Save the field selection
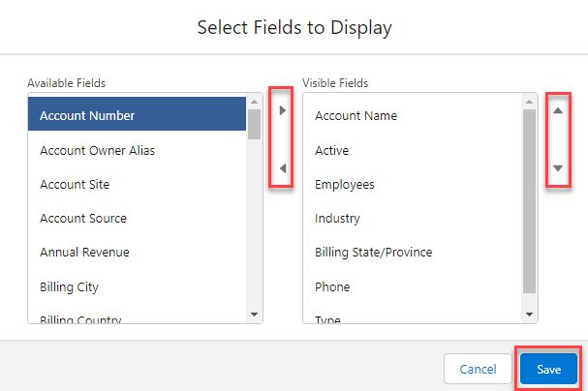588x391 pixels. 548,370
